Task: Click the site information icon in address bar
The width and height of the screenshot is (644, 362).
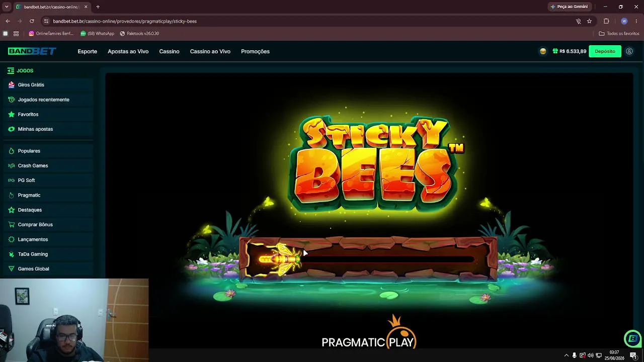Action: click(x=46, y=21)
